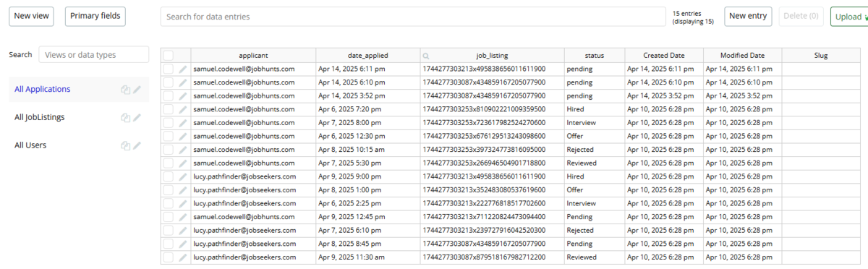This screenshot has height=269, width=868.
Task: Edit the entry applied Apr 6, 2025 12:30 pm
Action: 183,136
